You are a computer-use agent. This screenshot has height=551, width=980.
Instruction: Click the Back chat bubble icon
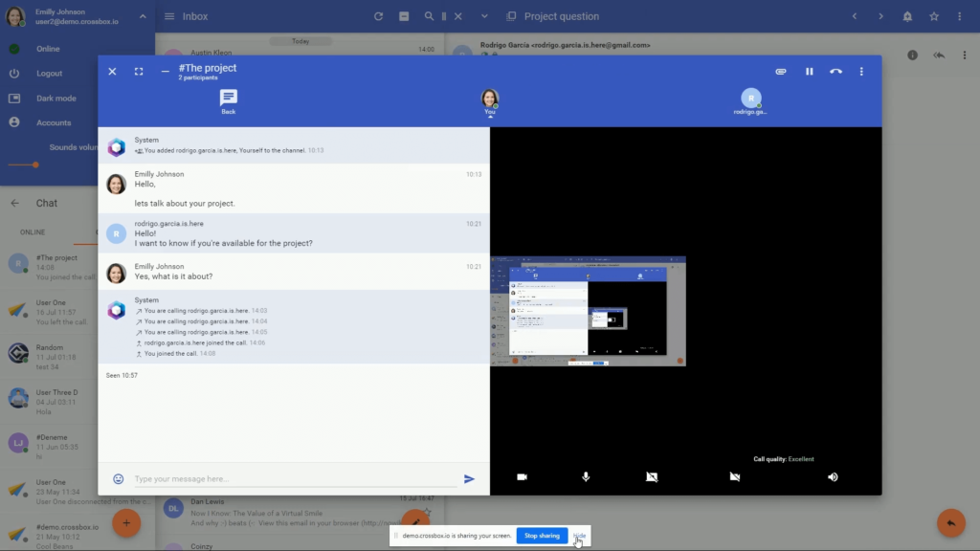click(x=228, y=99)
